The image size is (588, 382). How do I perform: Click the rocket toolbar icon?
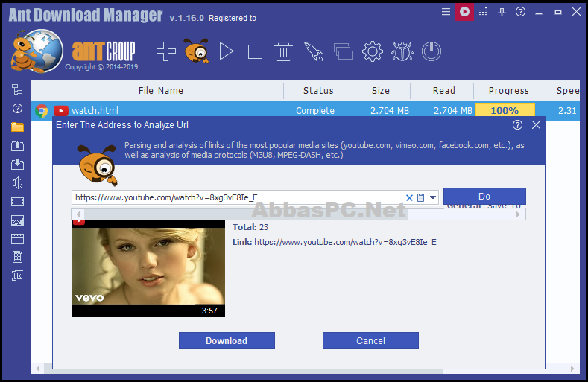(x=314, y=51)
